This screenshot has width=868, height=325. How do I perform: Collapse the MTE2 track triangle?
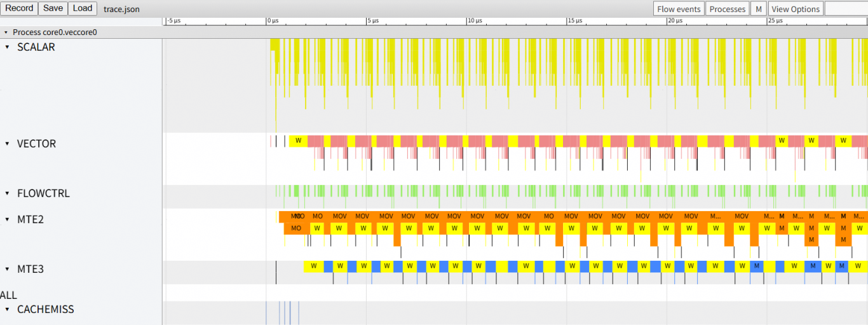point(8,219)
